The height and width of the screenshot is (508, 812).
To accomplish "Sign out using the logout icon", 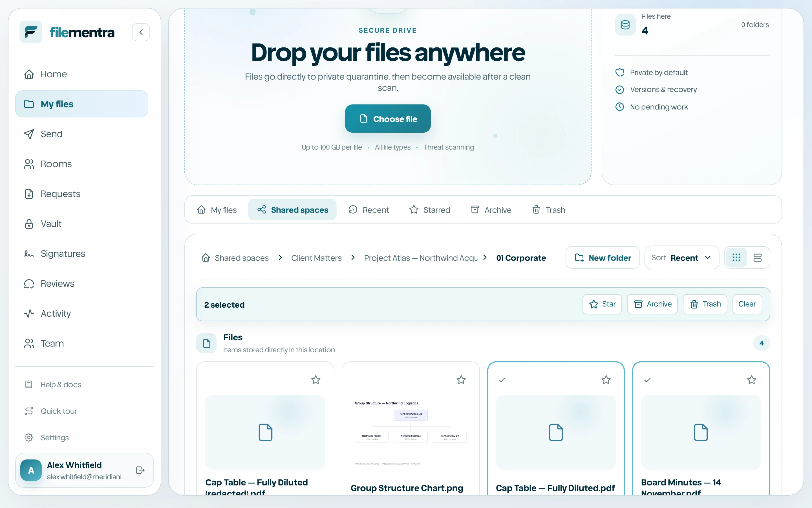I will pos(140,470).
